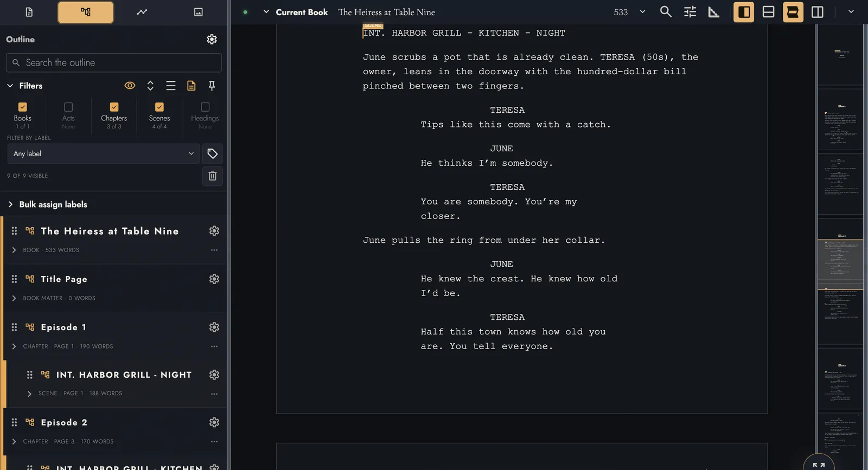Viewport: 868px width, 470px height.
Task: Uncheck the Chapters filter checkbox
Action: [x=114, y=107]
